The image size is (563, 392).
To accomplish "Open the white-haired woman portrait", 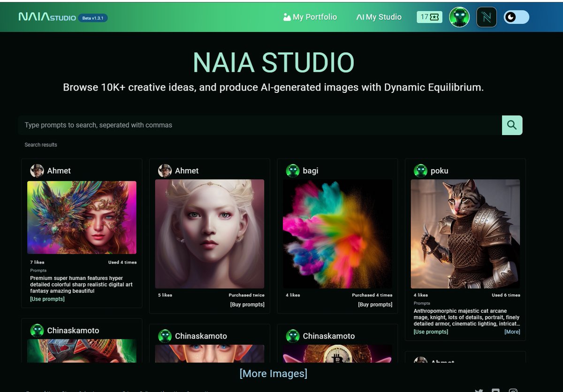I will coord(210,234).
